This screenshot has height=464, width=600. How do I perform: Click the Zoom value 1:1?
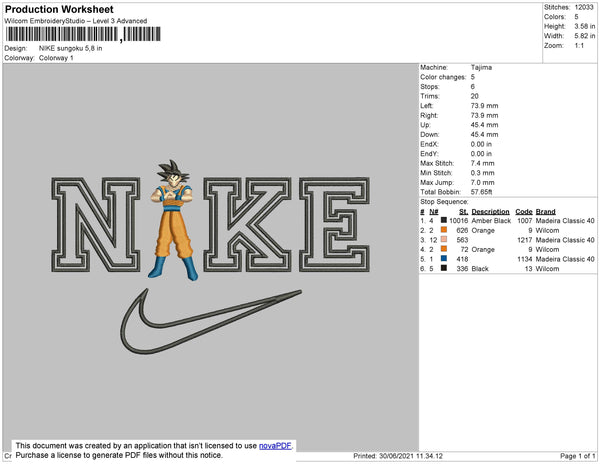(x=579, y=46)
